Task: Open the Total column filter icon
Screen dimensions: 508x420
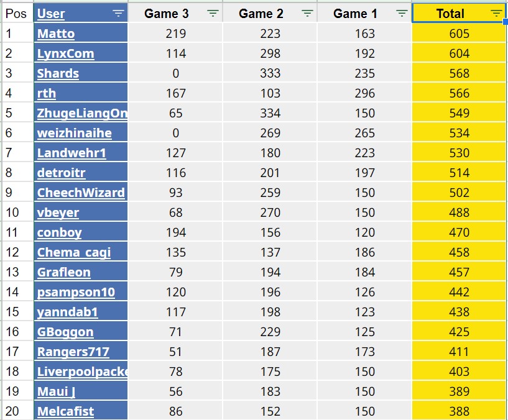Action: (x=496, y=14)
